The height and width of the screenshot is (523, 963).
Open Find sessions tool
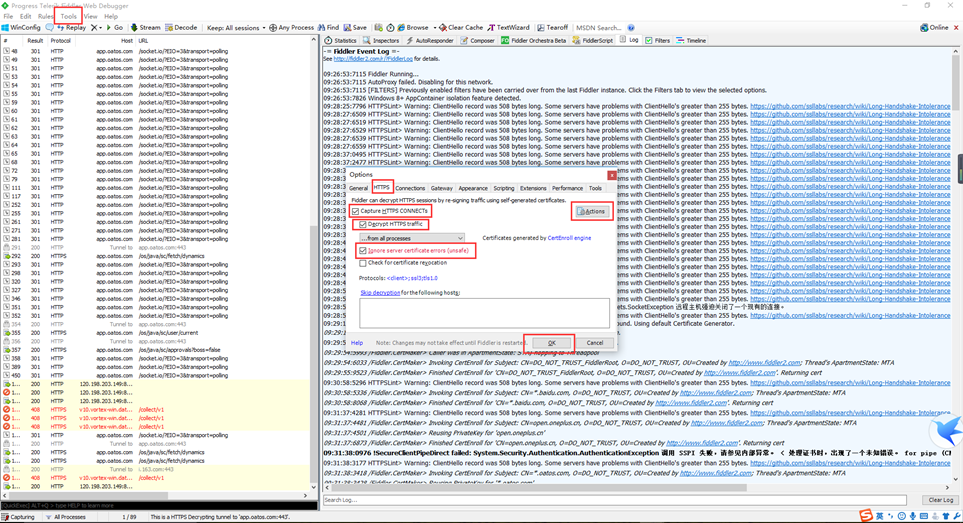(329, 28)
